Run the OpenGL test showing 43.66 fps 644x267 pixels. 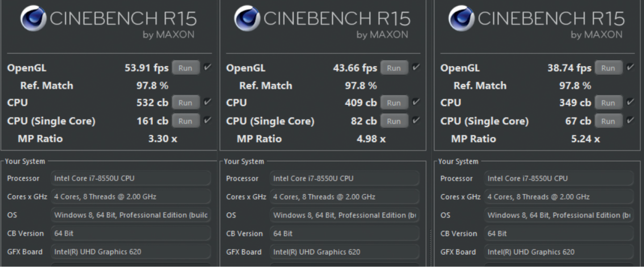tap(394, 68)
